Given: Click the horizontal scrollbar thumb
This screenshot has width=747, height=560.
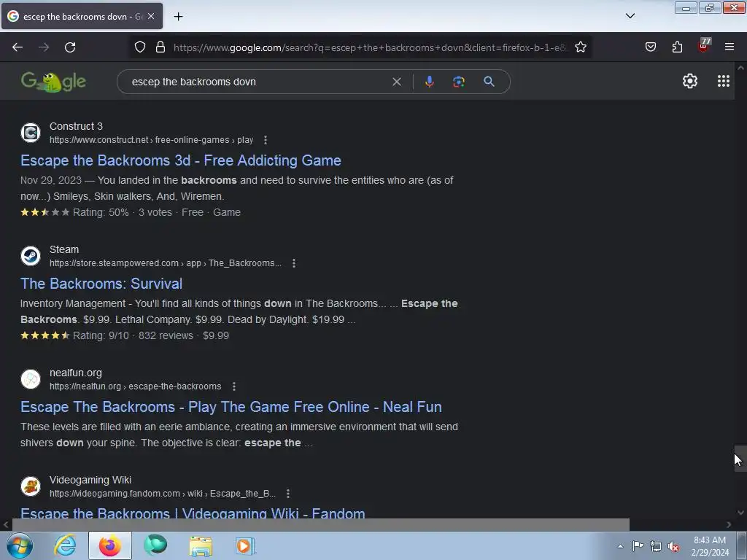Looking at the screenshot, I should coord(321,525).
